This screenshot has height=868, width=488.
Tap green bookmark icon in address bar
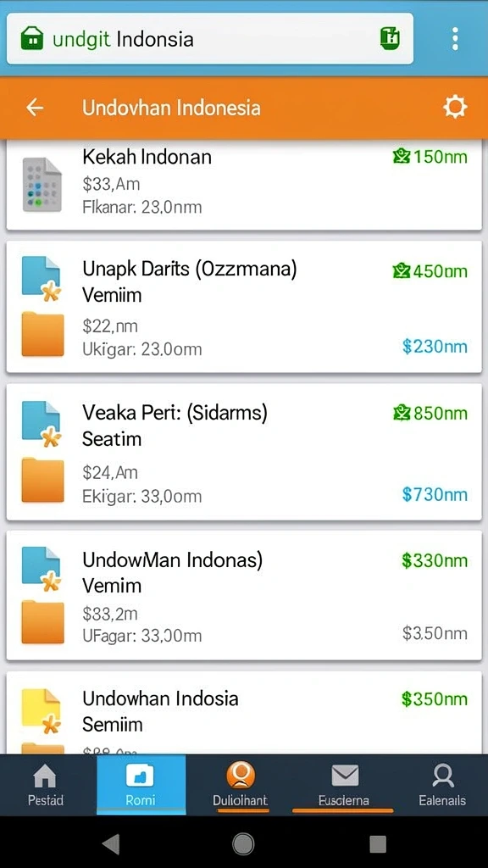click(390, 39)
